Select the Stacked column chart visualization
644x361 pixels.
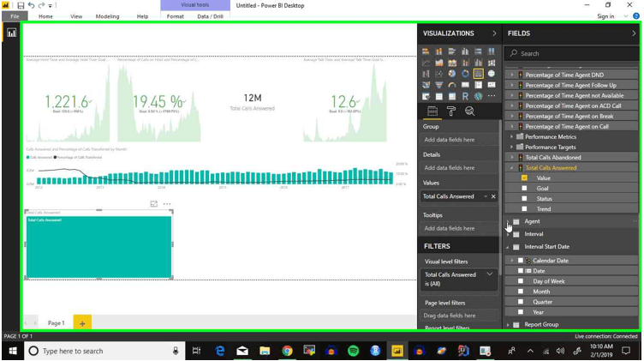click(x=439, y=51)
